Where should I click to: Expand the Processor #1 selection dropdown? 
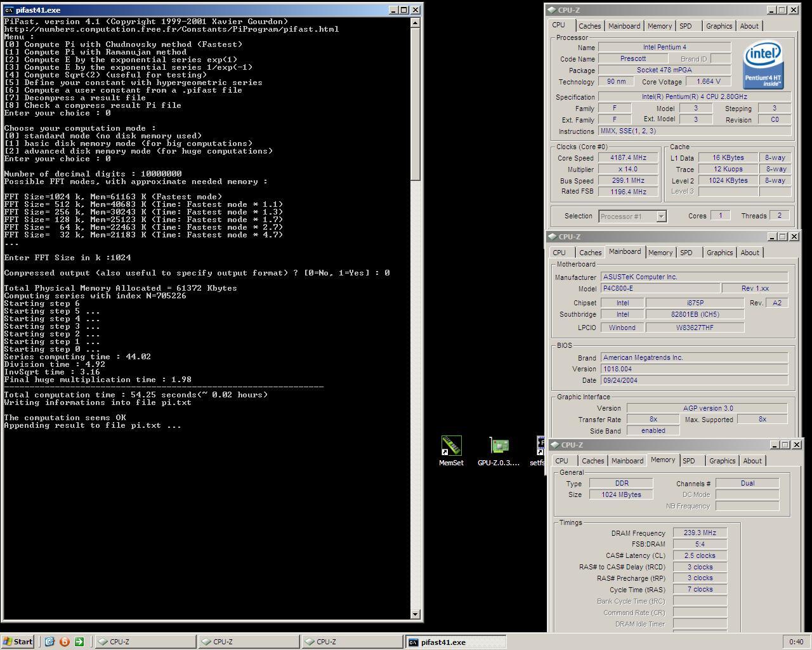click(x=661, y=216)
